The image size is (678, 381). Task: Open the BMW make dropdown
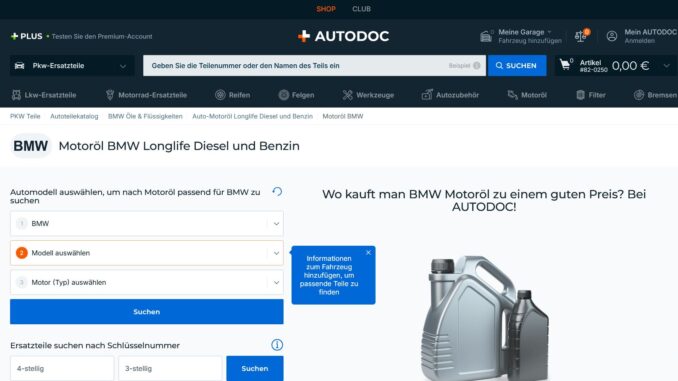tap(147, 224)
